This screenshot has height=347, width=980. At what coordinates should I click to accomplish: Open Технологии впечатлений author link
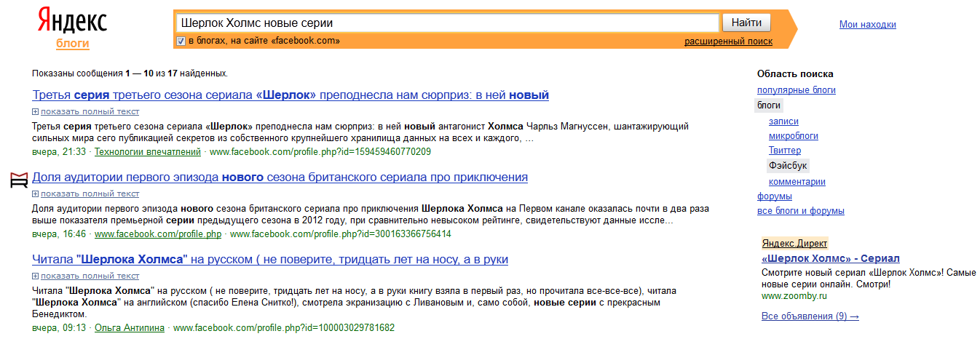point(148,152)
